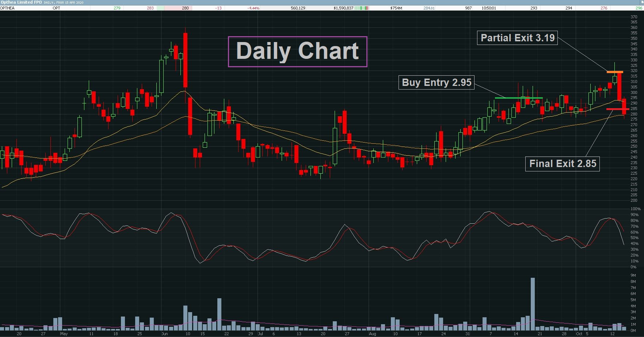Click the tall red June candlestick near 355
Image resolution: width=644 pixels, height=337 pixels.
pyautogui.click(x=186, y=60)
